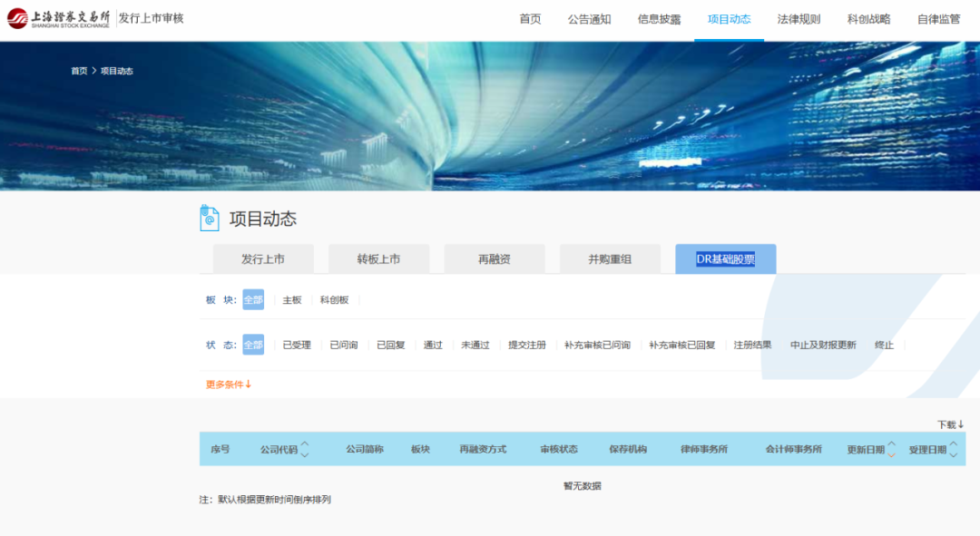Click 发行上市审核 site title text

152,18
